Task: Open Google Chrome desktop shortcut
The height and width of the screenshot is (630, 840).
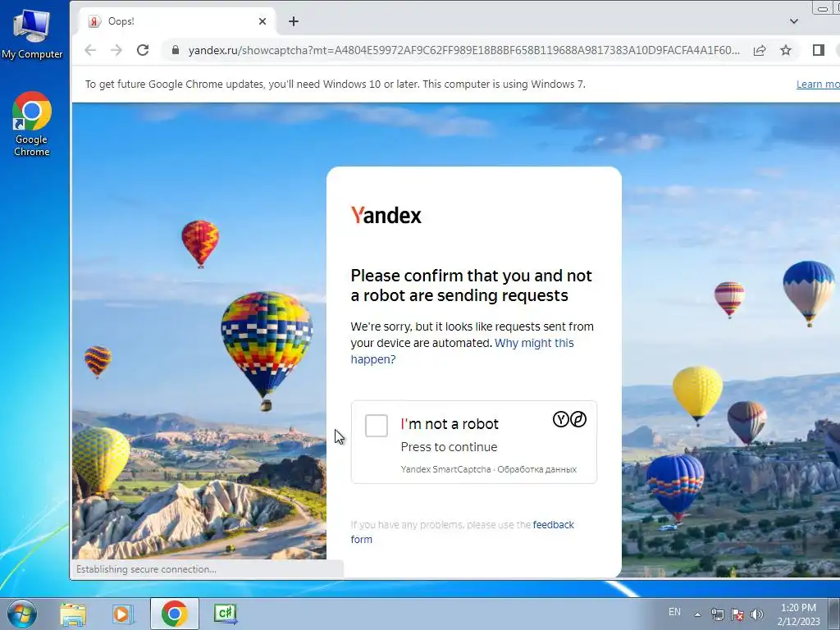Action: pos(32,125)
